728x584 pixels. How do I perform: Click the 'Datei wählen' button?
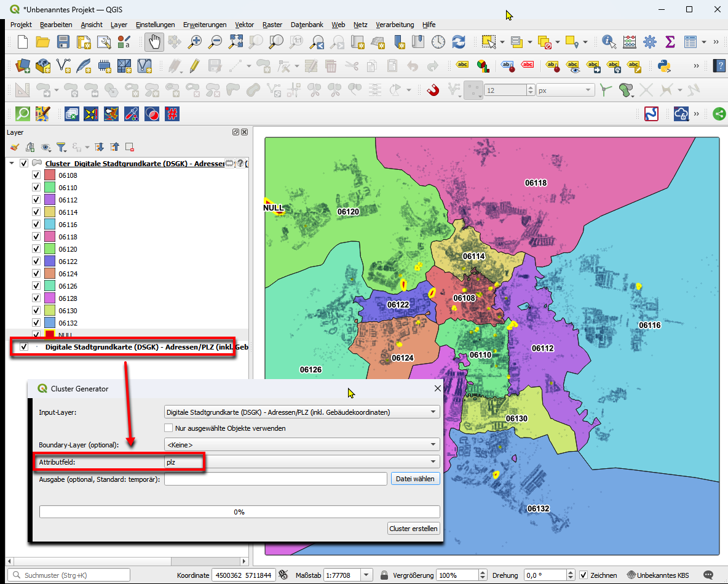point(415,479)
